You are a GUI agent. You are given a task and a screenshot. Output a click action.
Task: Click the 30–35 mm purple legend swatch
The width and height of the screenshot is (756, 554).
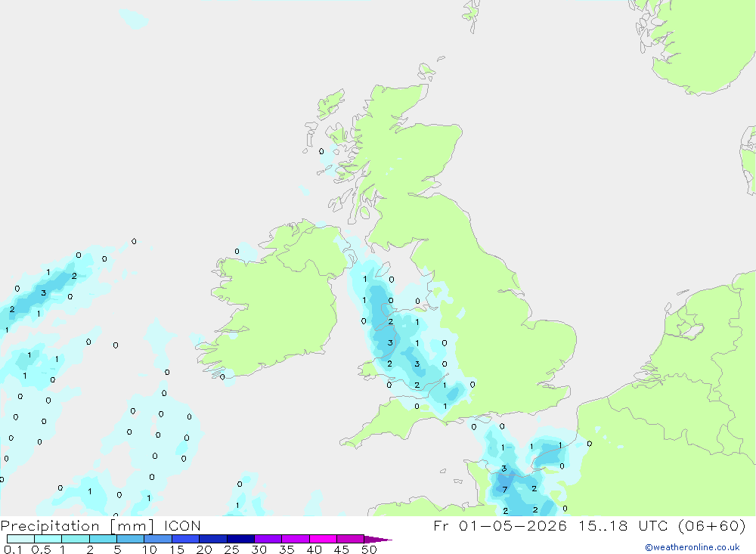[x=268, y=539]
